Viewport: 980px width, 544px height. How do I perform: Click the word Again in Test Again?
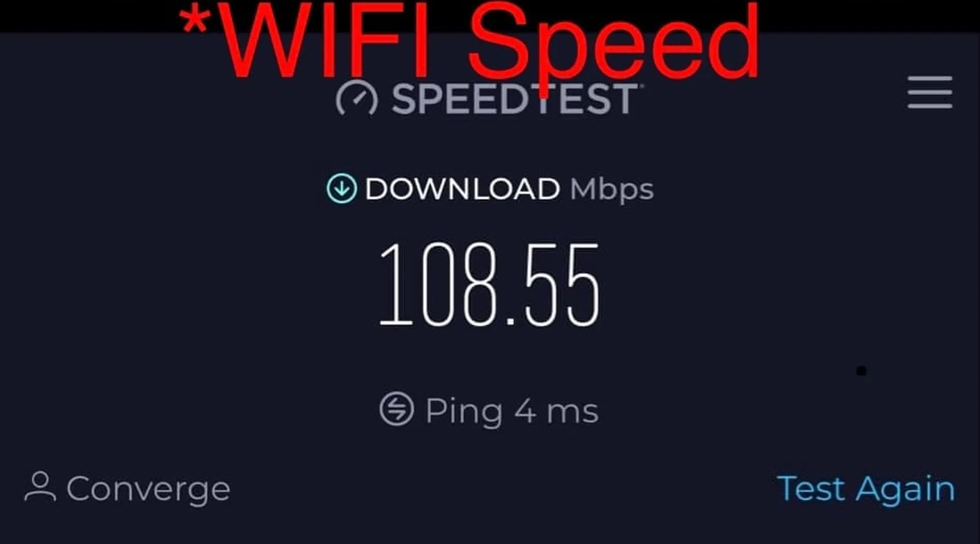pos(905,490)
